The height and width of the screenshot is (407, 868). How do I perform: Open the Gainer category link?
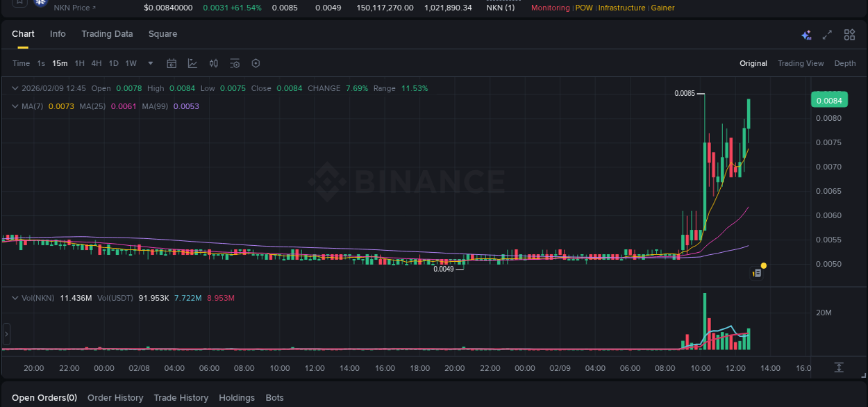tap(662, 8)
